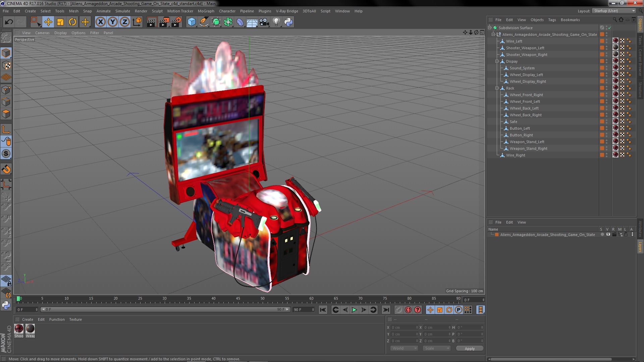This screenshot has width=644, height=362.
Task: Open the deformer objects icon
Action: (240, 22)
